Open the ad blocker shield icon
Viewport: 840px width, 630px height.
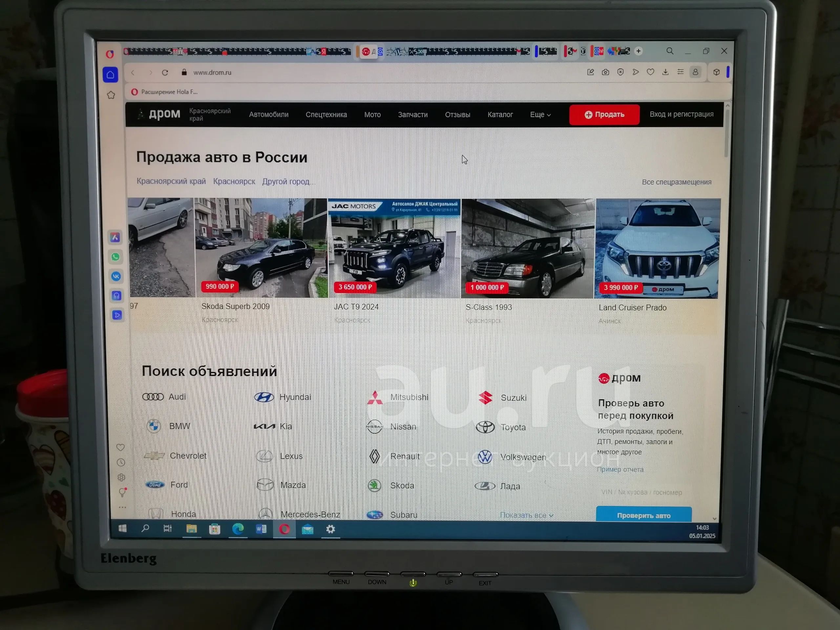(x=620, y=72)
